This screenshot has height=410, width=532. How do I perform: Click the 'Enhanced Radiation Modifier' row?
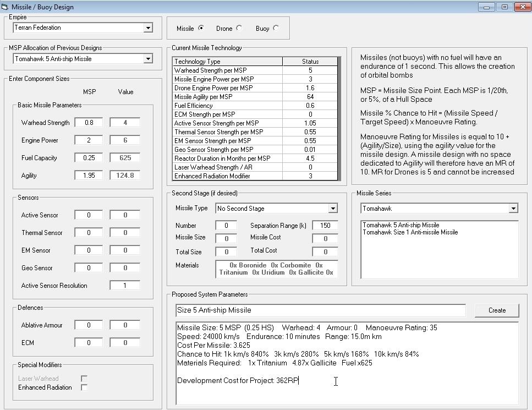pos(255,176)
